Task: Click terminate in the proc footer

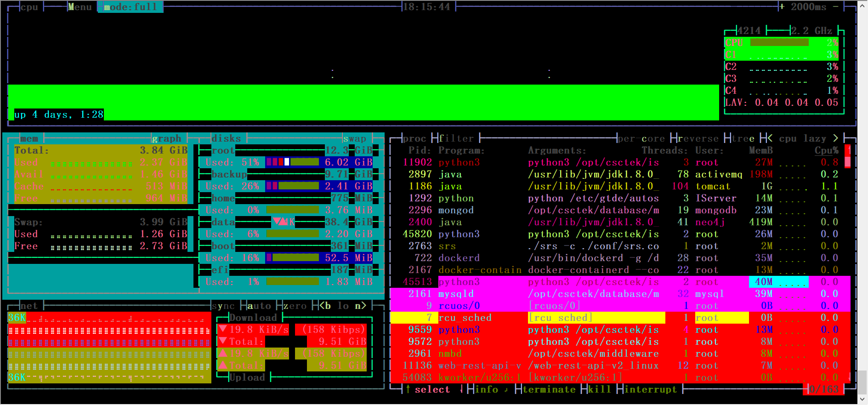Action: pos(549,389)
